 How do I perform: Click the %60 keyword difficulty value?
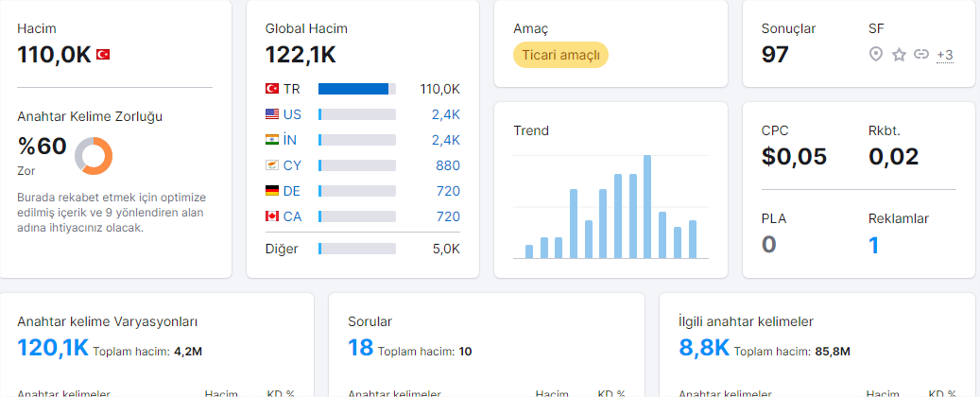(42, 147)
